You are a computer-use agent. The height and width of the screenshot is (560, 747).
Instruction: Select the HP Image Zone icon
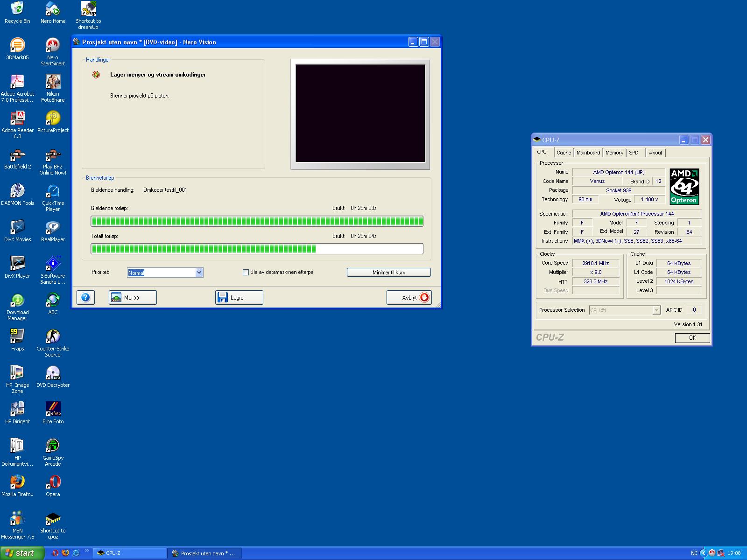[17, 379]
